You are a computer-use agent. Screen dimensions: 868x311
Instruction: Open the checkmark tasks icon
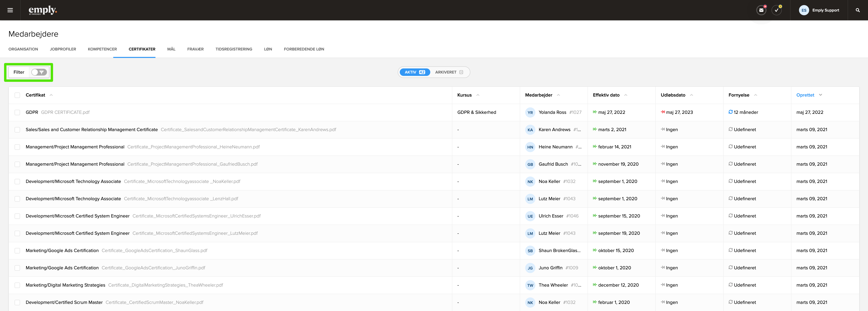[776, 10]
